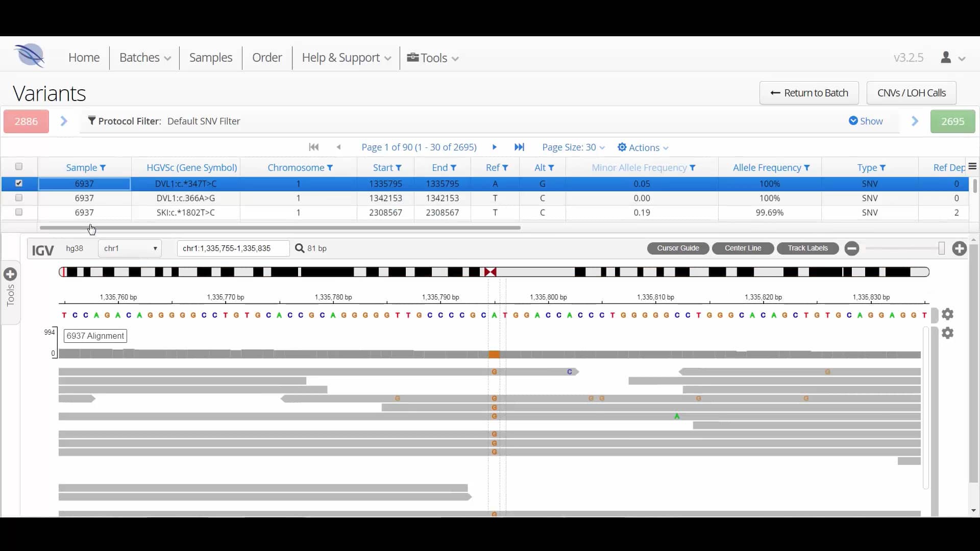This screenshot has height=551, width=980.
Task: Open the sequence track settings gear
Action: coord(949,315)
